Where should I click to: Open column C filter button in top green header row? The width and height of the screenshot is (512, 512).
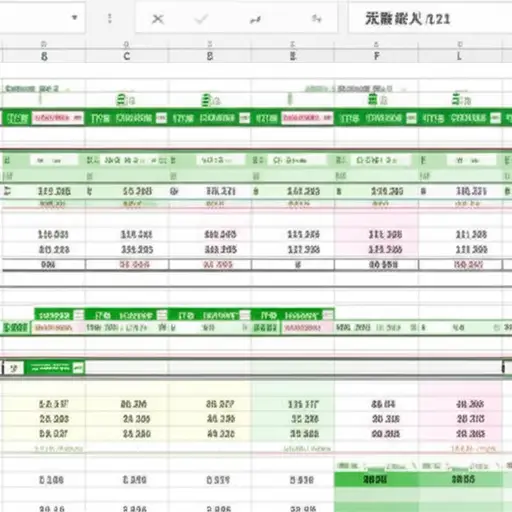(x=161, y=118)
